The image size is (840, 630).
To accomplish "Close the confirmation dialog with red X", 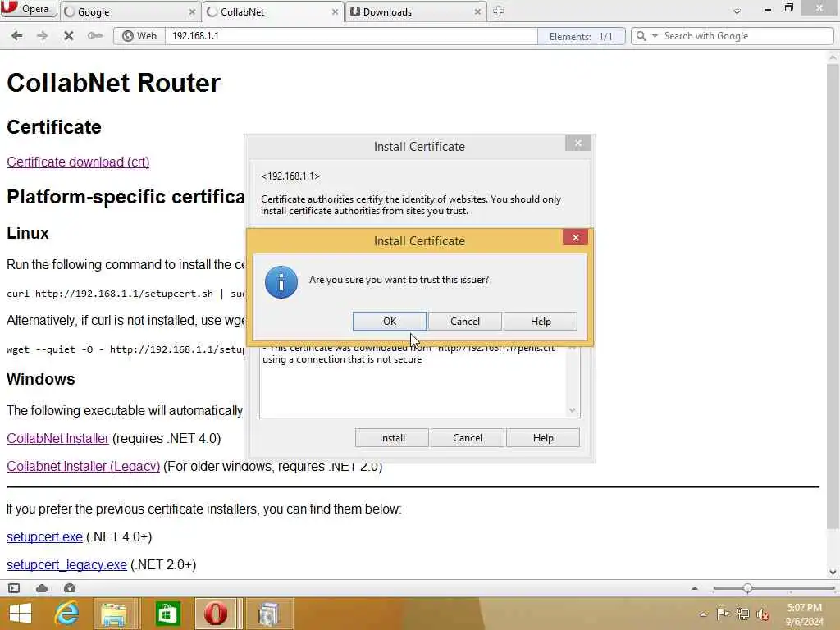I will 575,237.
